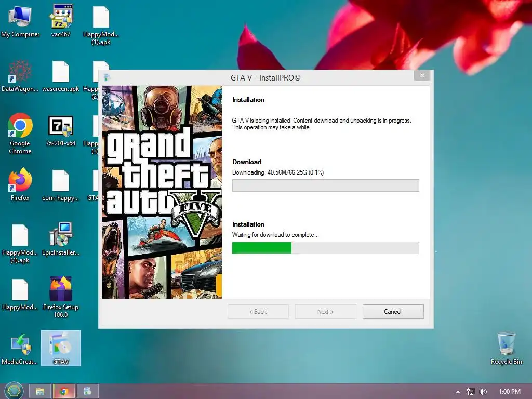Click the Cancel button
This screenshot has height=399, width=532.
click(x=393, y=312)
